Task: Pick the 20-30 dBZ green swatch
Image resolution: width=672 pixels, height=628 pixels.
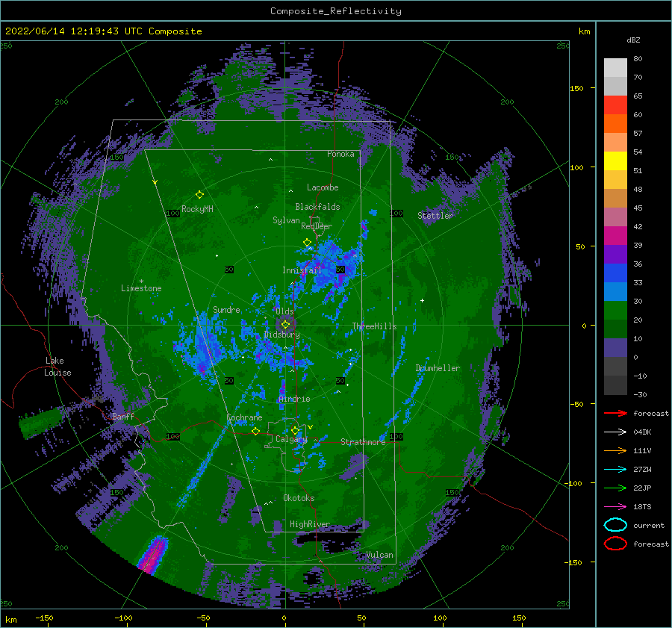Action: pyautogui.click(x=615, y=310)
